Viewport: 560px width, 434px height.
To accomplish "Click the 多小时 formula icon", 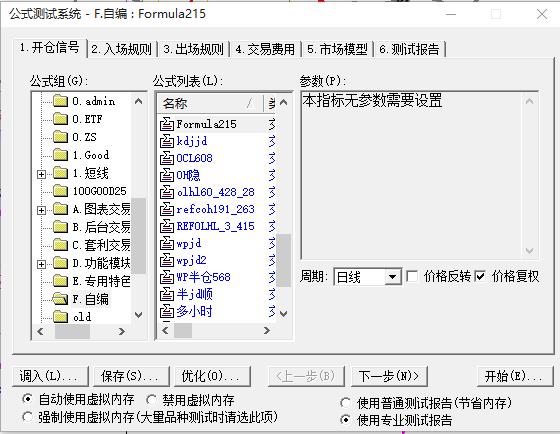I will click(166, 311).
